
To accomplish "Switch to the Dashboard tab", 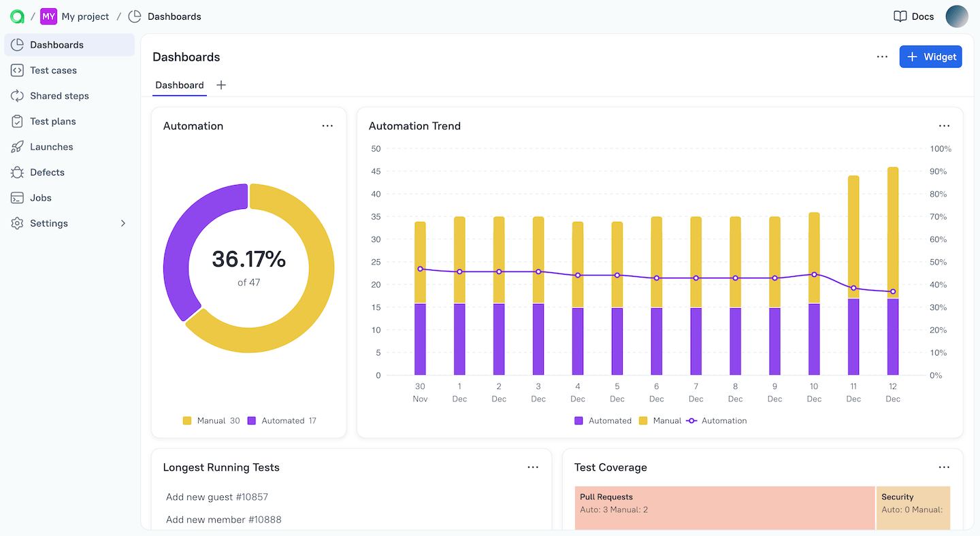I will (x=179, y=85).
